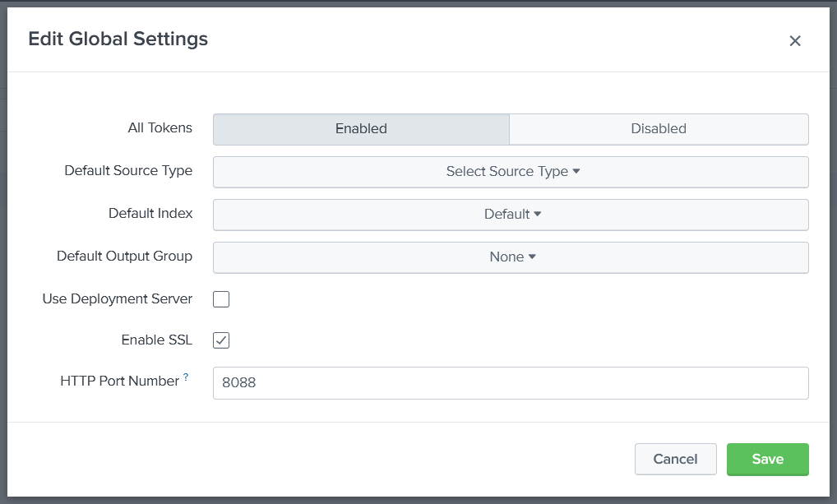This screenshot has height=504, width=837.
Task: Set All Tokens to Disabled
Action: [658, 129]
